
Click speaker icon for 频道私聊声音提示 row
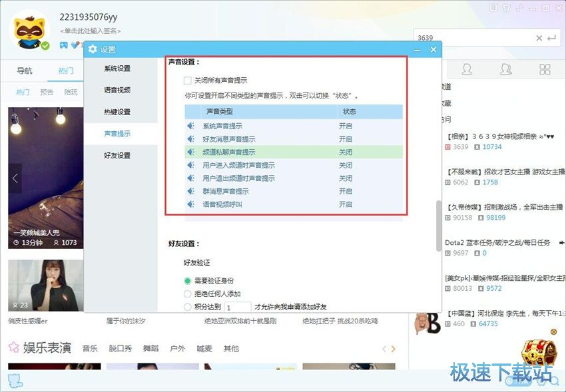[191, 152]
